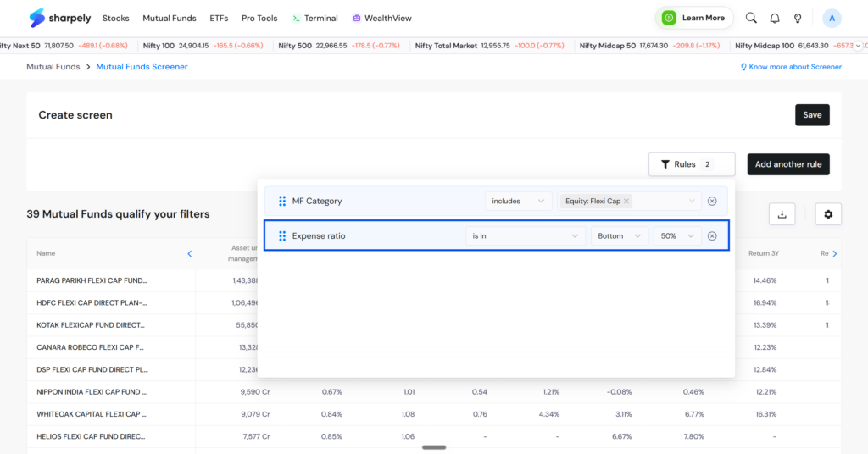The height and width of the screenshot is (454, 868).
Task: Open WHITEOAK CAPITAL FLEXI CAP row
Action: click(x=92, y=414)
